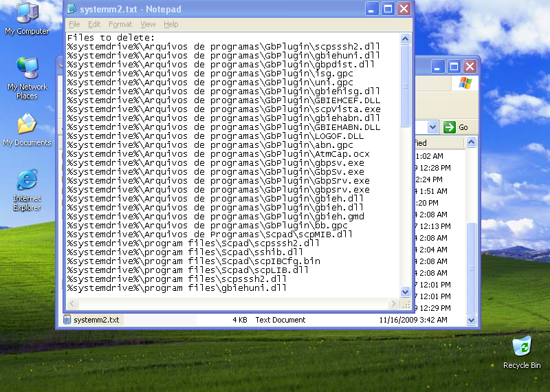Image resolution: width=550 pixels, height=392 pixels.
Task: Click the line ending in scpIBCfg.bin
Action: click(194, 261)
